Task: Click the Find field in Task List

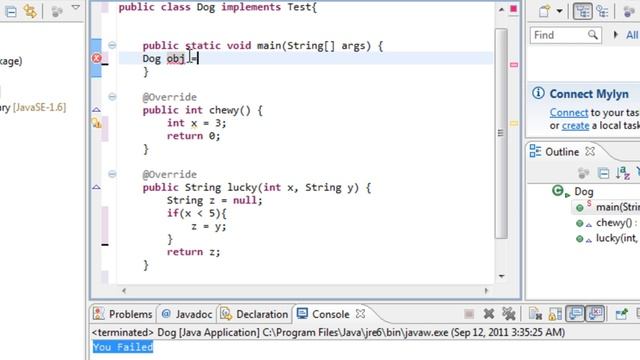Action: tap(565, 35)
